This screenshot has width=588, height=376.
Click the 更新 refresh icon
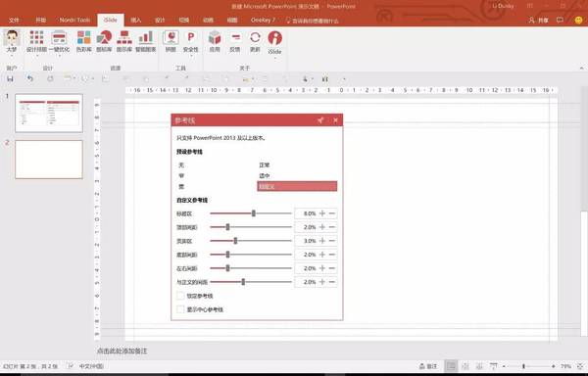click(255, 41)
